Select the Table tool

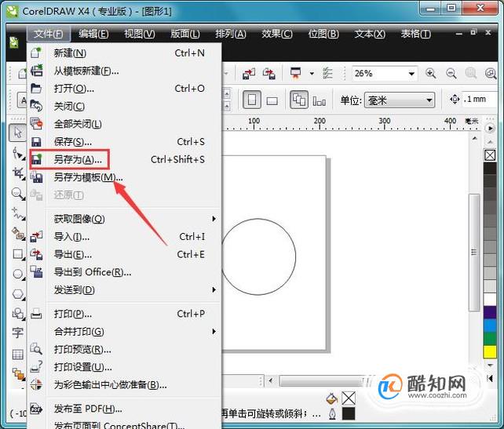coord(17,354)
